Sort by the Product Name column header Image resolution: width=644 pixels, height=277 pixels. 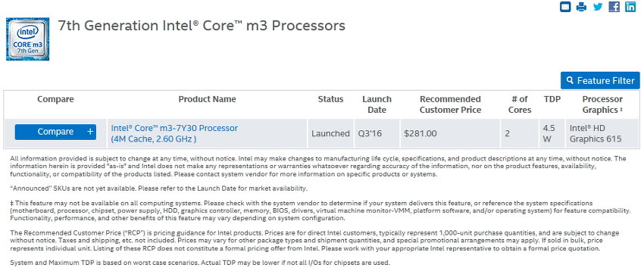point(207,99)
